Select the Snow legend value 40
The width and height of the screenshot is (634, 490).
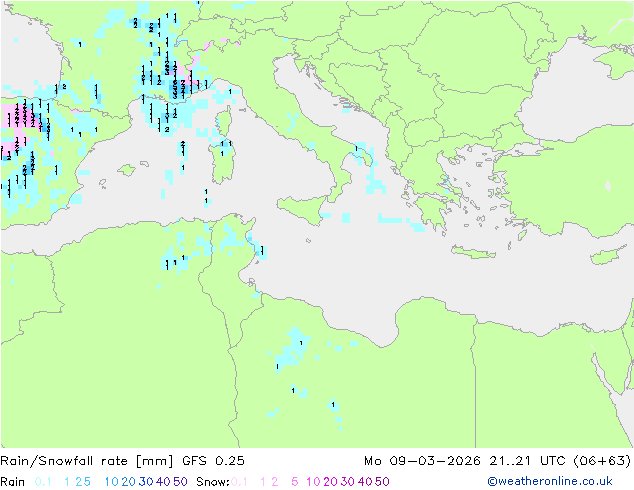click(x=365, y=482)
